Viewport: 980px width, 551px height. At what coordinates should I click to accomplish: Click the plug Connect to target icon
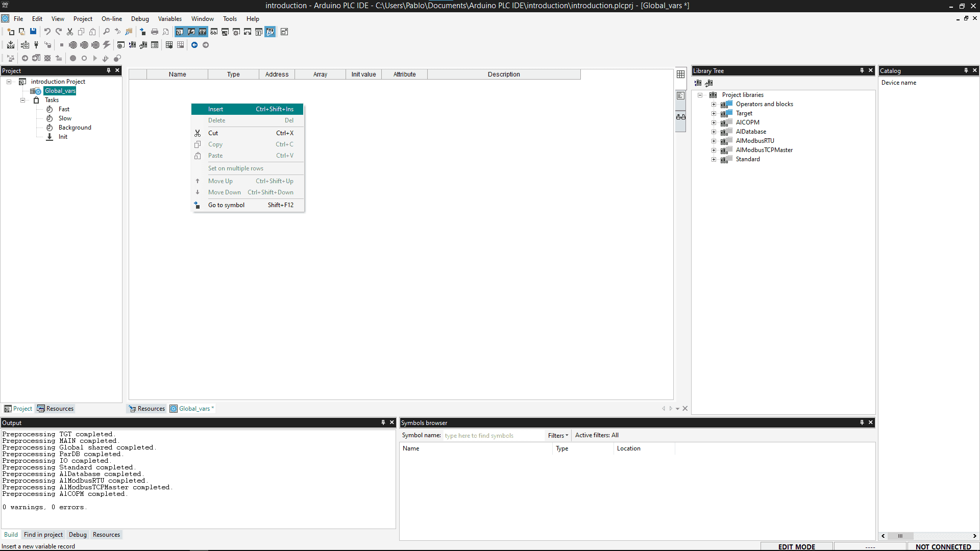(36, 45)
